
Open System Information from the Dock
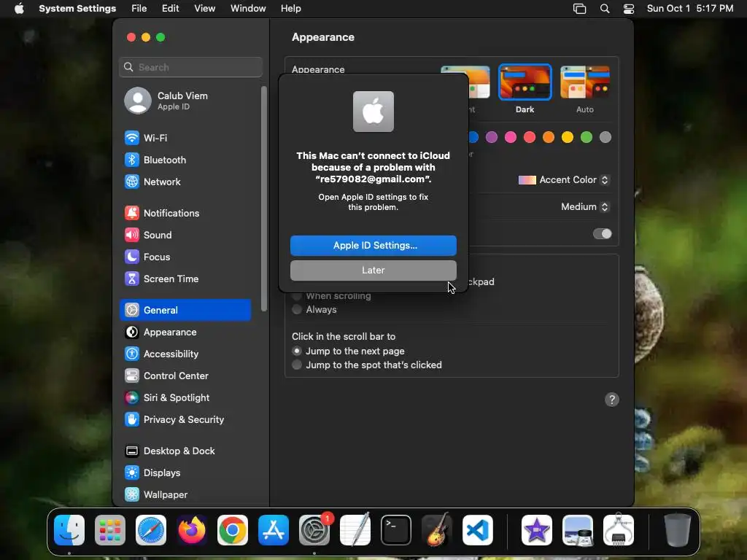tap(619, 530)
